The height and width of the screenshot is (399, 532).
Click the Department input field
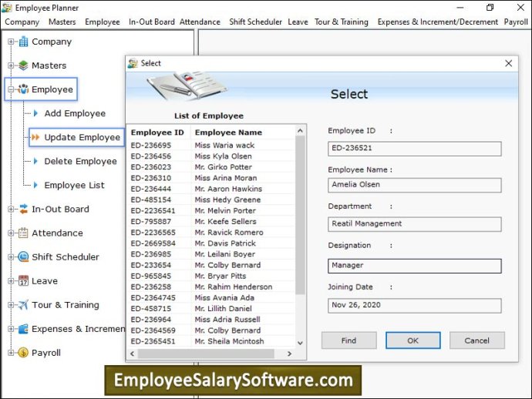[x=414, y=224]
